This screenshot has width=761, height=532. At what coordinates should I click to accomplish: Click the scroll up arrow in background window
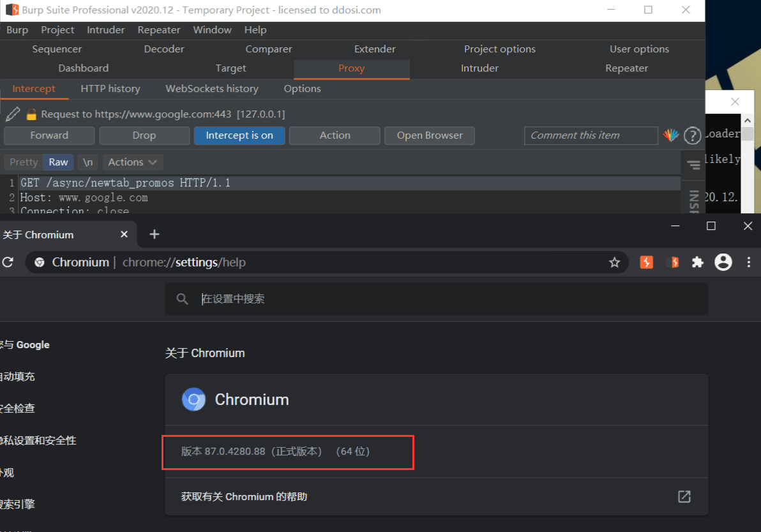[x=748, y=120]
